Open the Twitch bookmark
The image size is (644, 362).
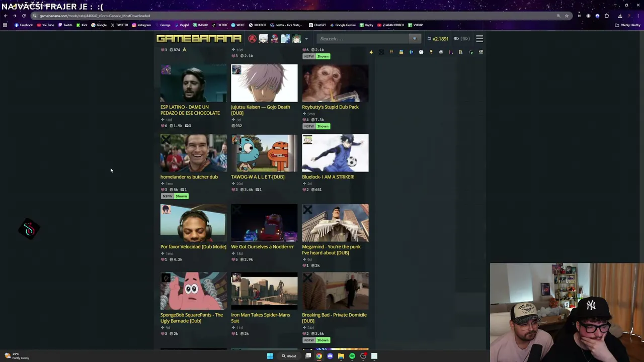click(x=65, y=25)
